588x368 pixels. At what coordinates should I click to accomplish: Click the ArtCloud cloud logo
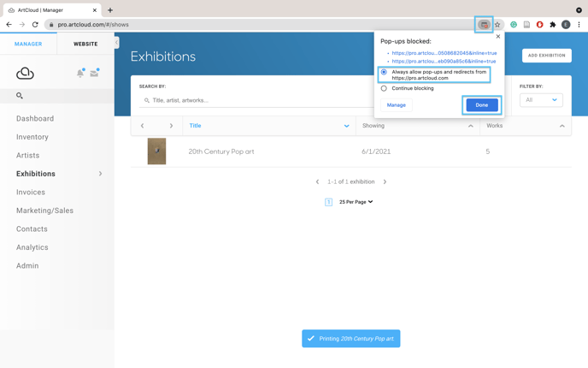[x=25, y=73]
